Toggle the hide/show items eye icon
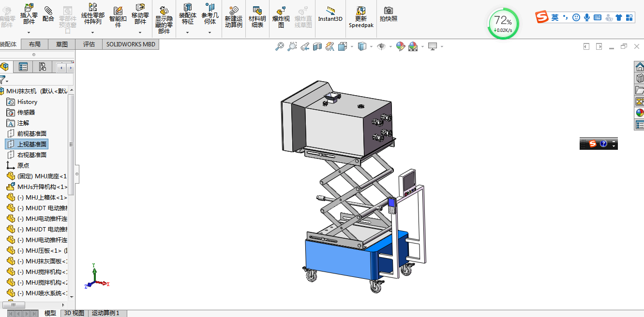644x317 pixels. pyautogui.click(x=381, y=46)
